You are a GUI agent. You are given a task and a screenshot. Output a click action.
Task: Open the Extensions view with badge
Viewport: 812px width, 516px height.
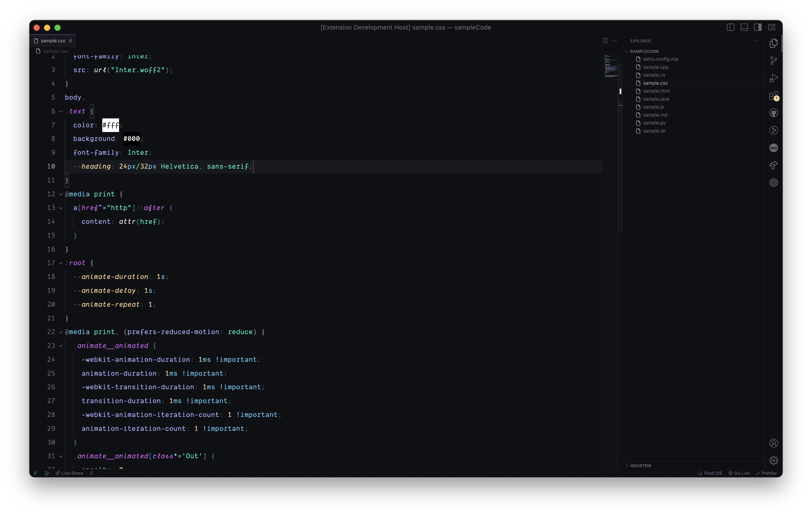point(774,96)
